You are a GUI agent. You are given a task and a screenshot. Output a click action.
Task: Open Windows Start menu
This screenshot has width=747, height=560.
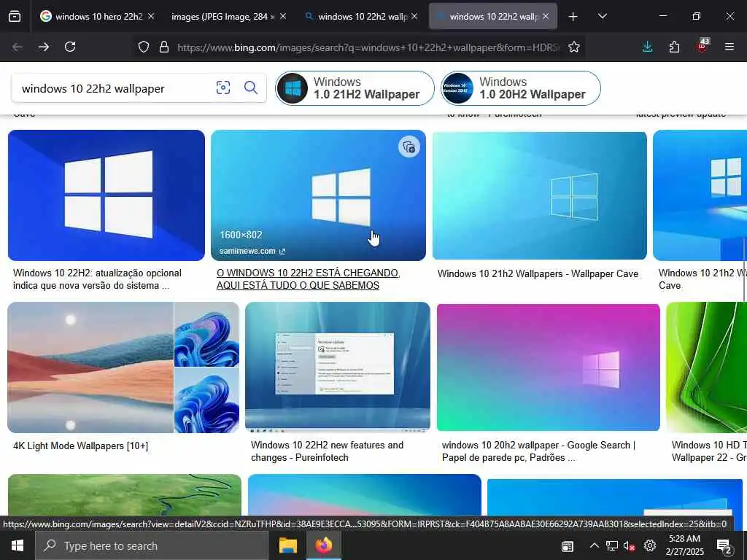pos(18,545)
